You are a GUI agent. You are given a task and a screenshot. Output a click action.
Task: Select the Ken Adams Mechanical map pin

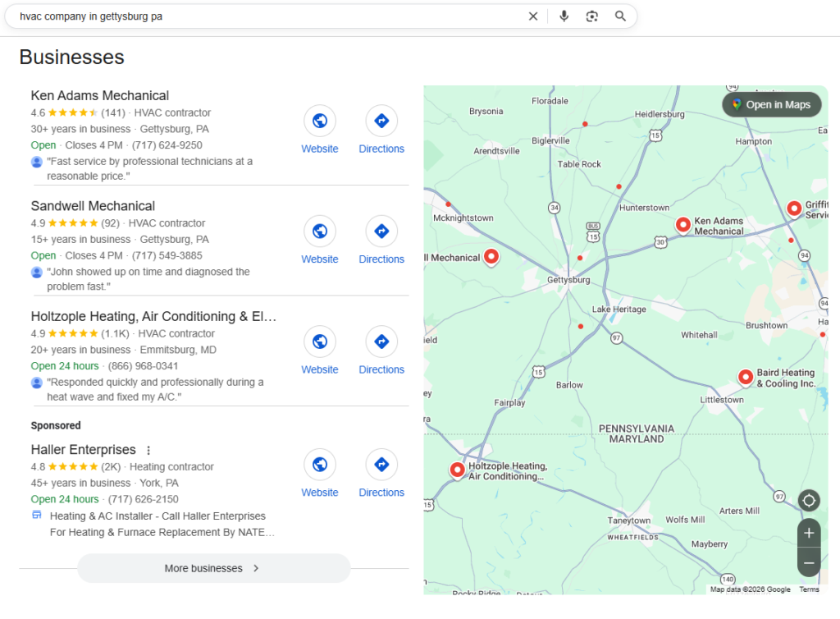(x=683, y=224)
